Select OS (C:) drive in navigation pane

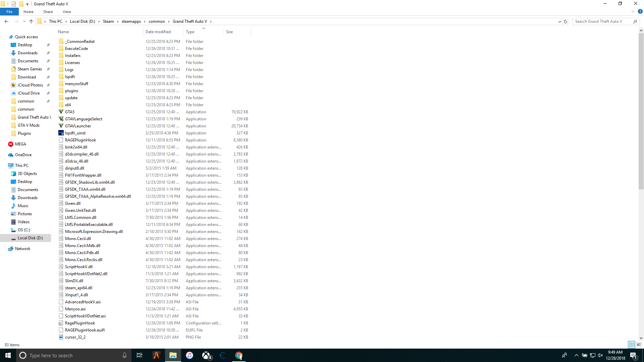click(24, 230)
